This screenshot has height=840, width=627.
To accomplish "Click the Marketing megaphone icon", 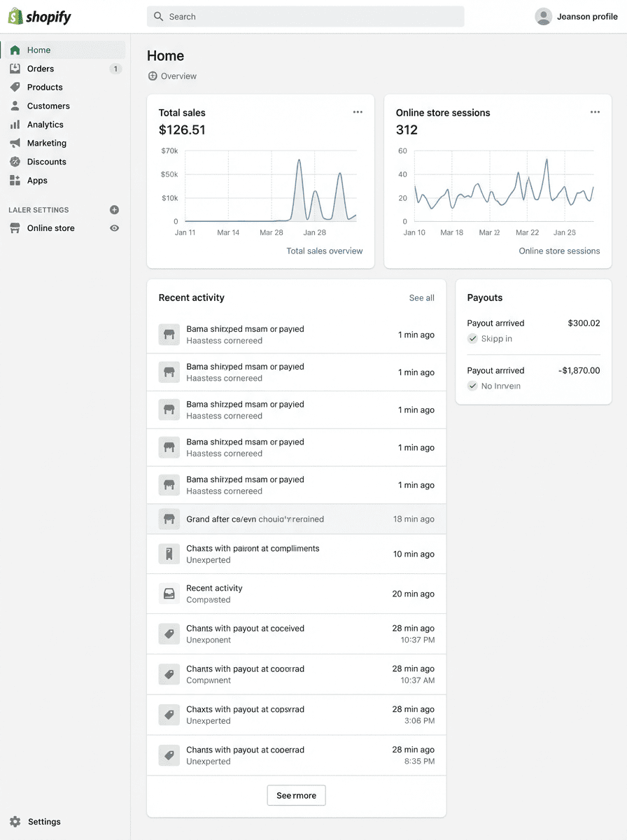I will (x=15, y=143).
